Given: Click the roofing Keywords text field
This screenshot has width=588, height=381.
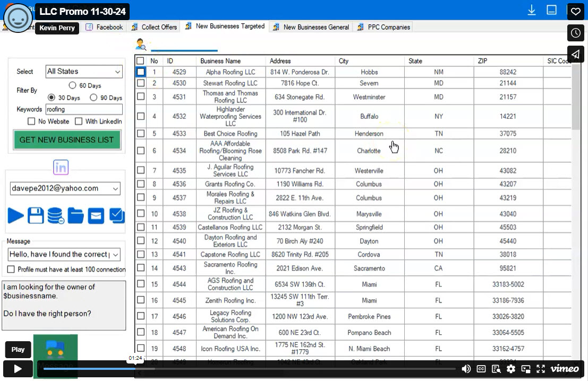Looking at the screenshot, I should 84,109.
